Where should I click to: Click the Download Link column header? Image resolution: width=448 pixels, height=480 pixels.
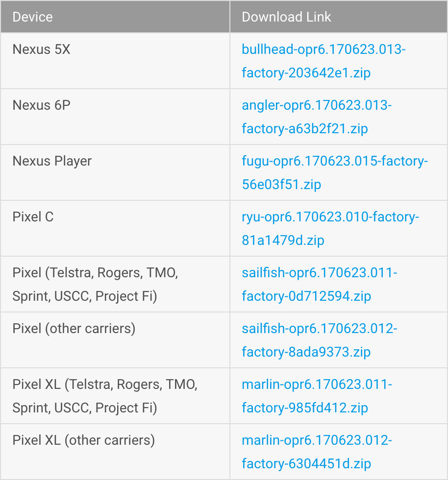[x=286, y=16]
